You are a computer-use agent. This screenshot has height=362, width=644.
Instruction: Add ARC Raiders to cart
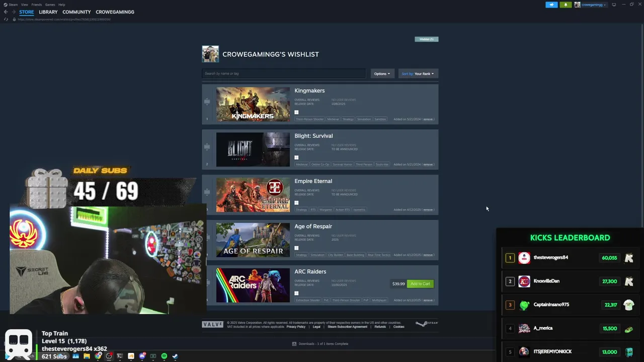coord(420,284)
